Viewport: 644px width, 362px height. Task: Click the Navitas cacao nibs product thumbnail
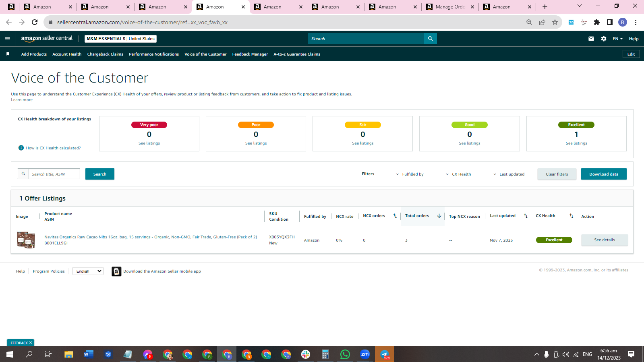click(26, 240)
